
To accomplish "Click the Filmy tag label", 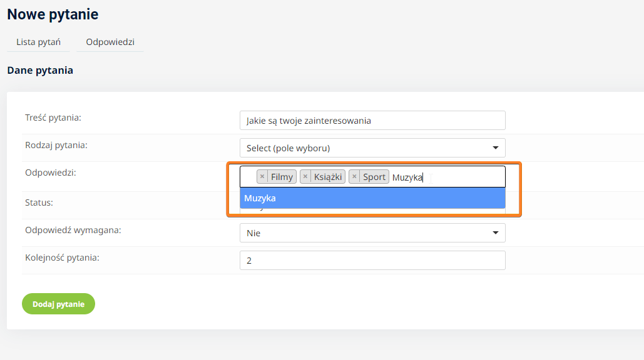I will [x=282, y=177].
